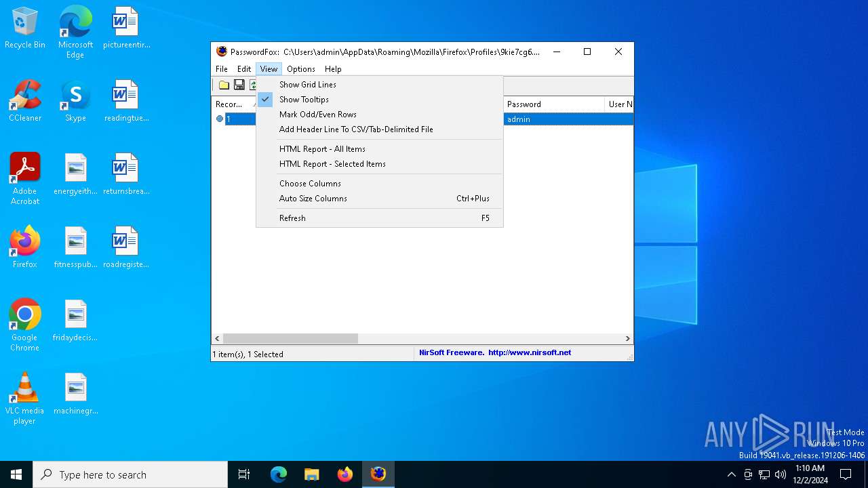Launch Adobe Acrobat desktop shortcut
This screenshot has height=488, width=868.
point(25,179)
